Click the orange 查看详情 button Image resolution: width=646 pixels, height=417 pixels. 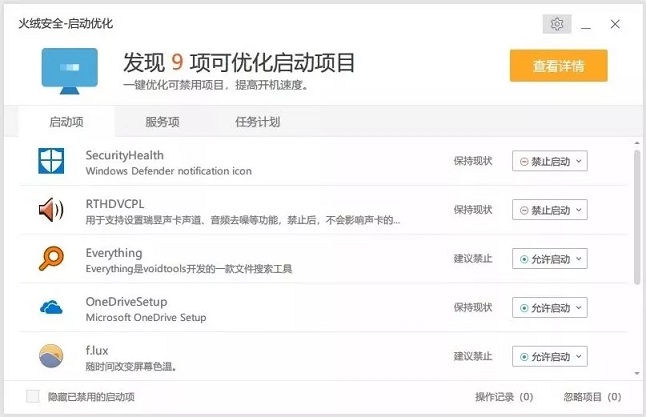(558, 66)
